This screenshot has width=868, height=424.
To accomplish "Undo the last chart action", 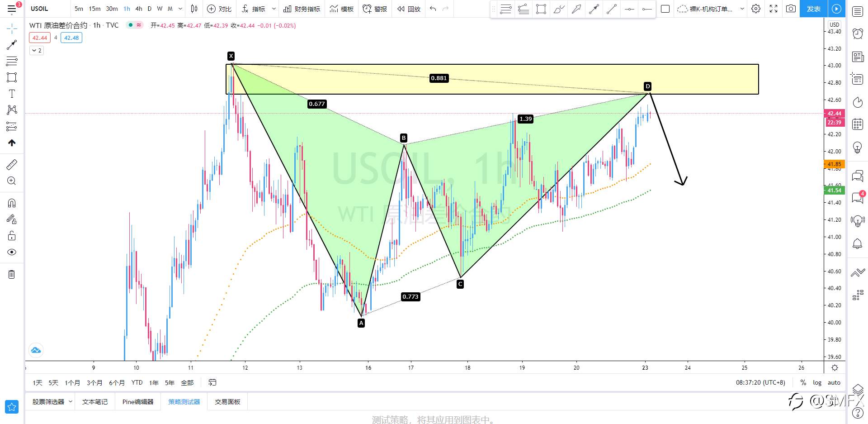I will click(x=433, y=9).
